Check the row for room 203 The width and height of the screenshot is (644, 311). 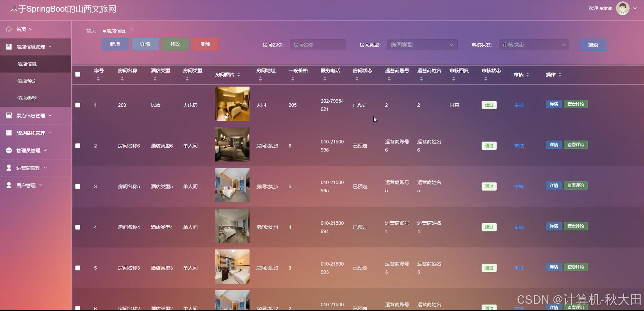(x=78, y=105)
